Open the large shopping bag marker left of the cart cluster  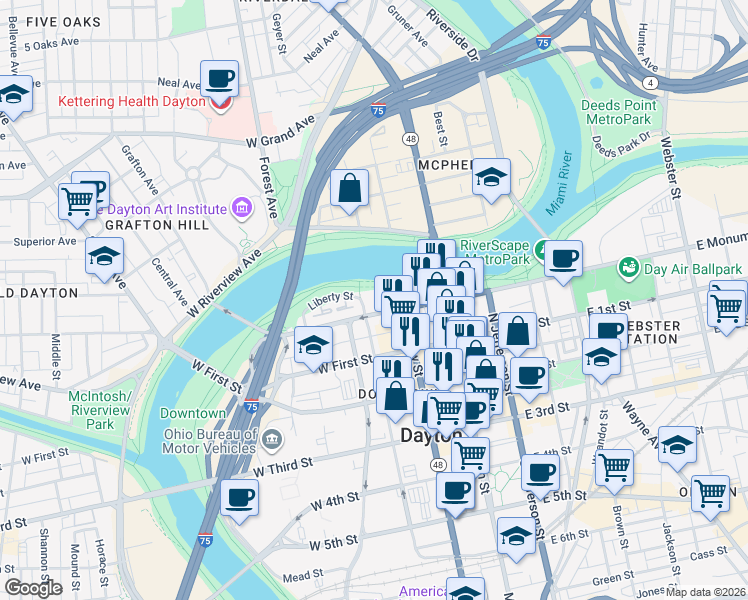395,397
